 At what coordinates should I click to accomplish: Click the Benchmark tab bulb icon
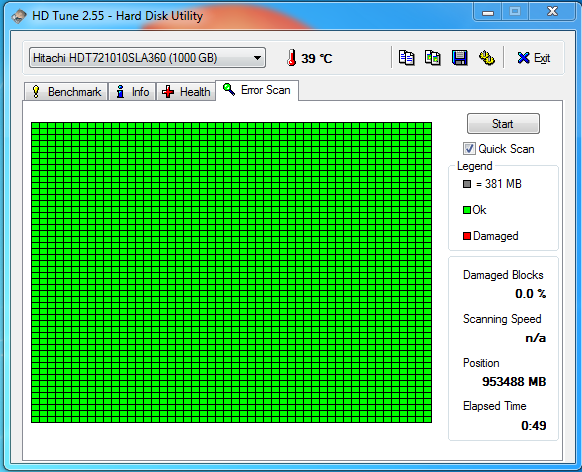pos(36,92)
